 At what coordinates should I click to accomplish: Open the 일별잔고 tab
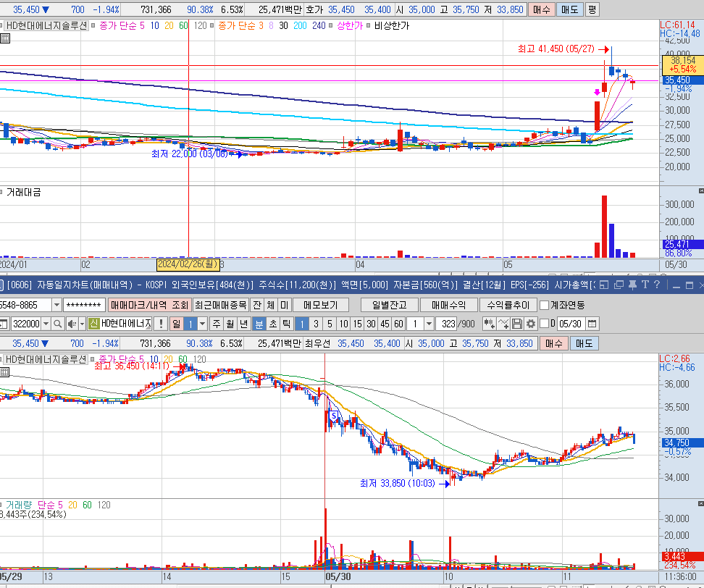[x=389, y=305]
